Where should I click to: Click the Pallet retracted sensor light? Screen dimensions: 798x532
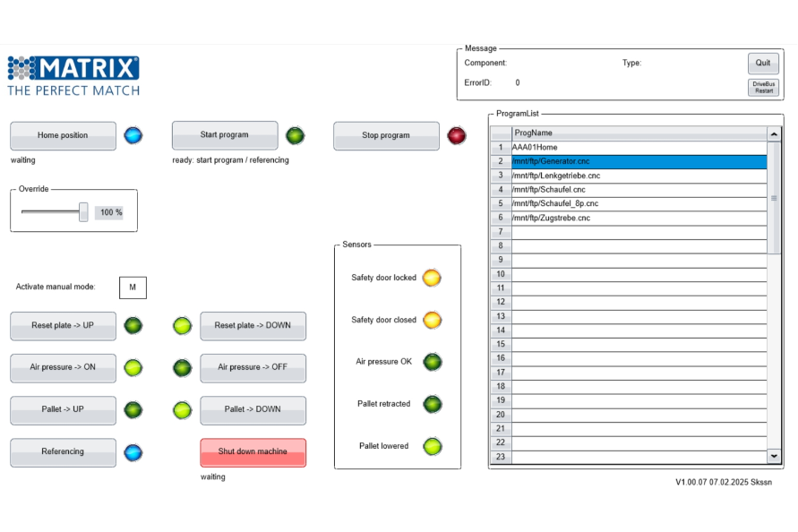pos(432,404)
